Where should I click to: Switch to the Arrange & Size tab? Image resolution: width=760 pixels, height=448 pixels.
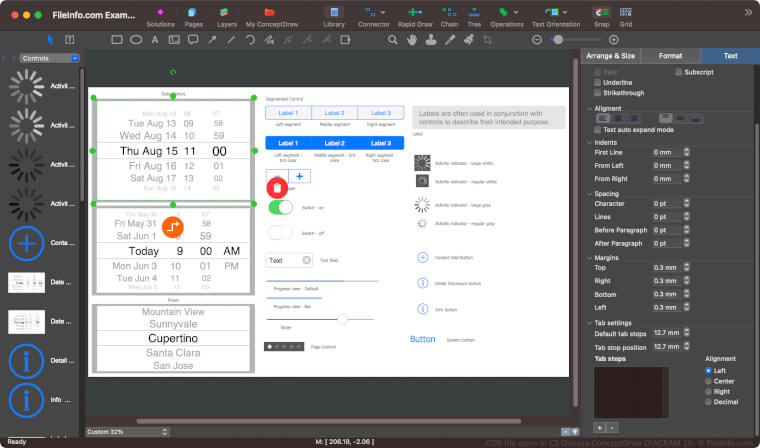tap(611, 57)
